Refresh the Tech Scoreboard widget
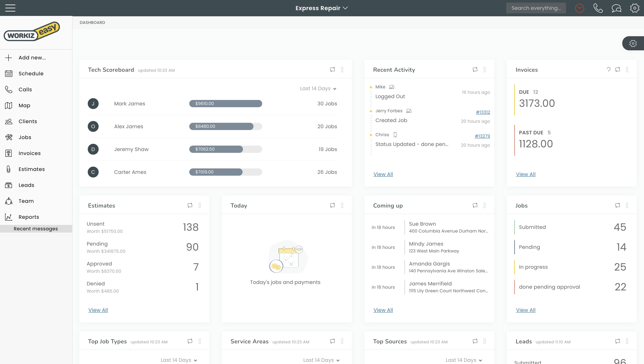The width and height of the screenshot is (644, 364). tap(332, 70)
